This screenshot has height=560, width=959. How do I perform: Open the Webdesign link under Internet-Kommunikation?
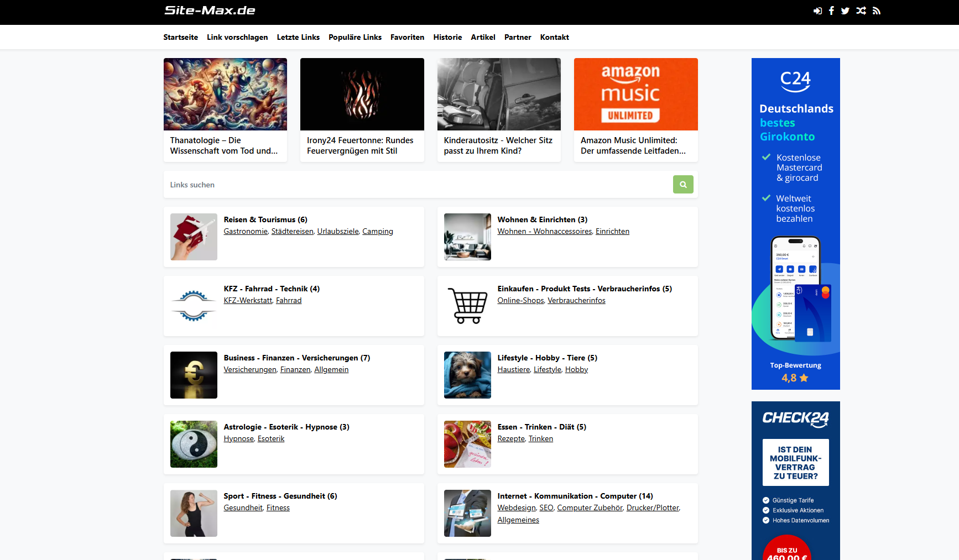click(516, 507)
